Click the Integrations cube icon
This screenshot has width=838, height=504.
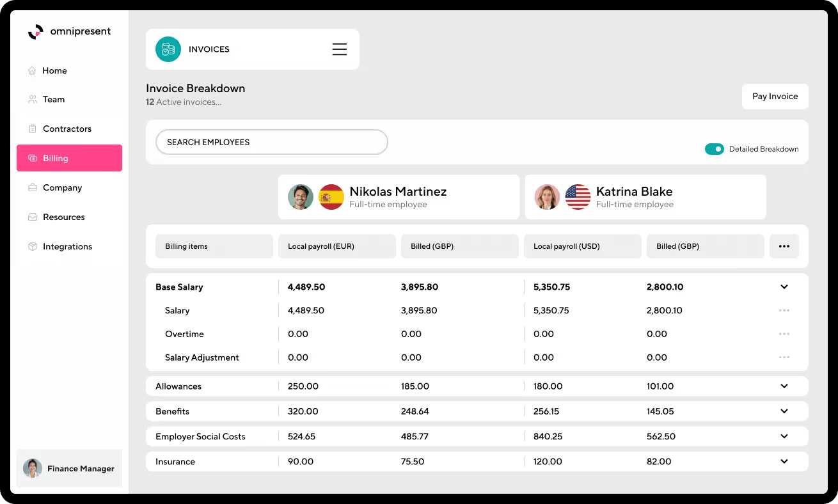pyautogui.click(x=32, y=246)
